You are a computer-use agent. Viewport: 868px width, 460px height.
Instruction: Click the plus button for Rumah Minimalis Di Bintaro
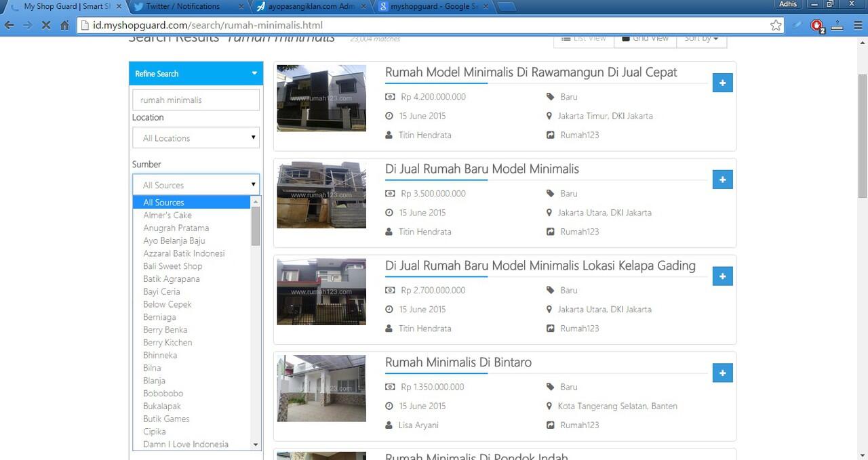722,373
